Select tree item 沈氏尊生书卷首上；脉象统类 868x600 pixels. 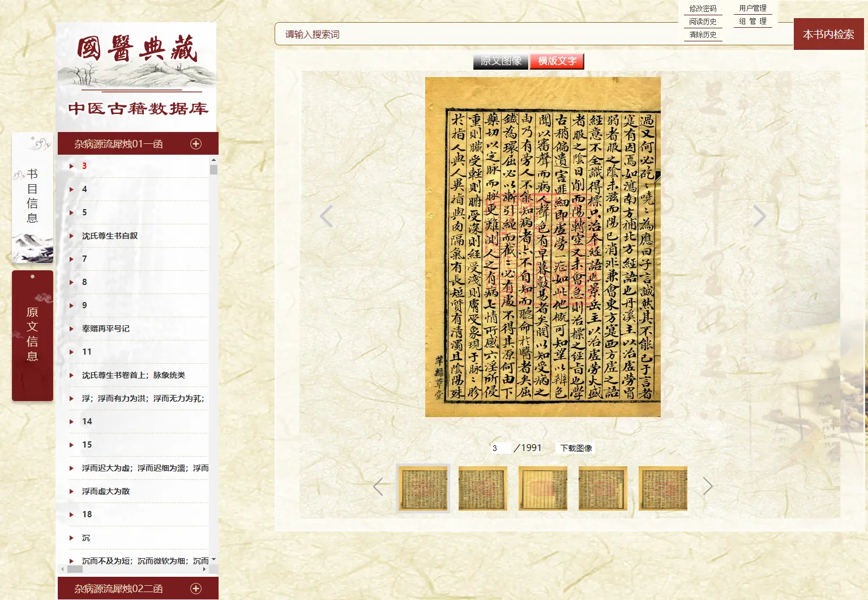point(134,375)
